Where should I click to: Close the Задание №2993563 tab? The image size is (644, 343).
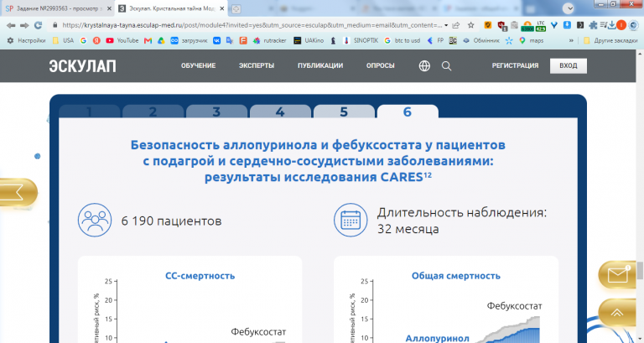click(109, 8)
